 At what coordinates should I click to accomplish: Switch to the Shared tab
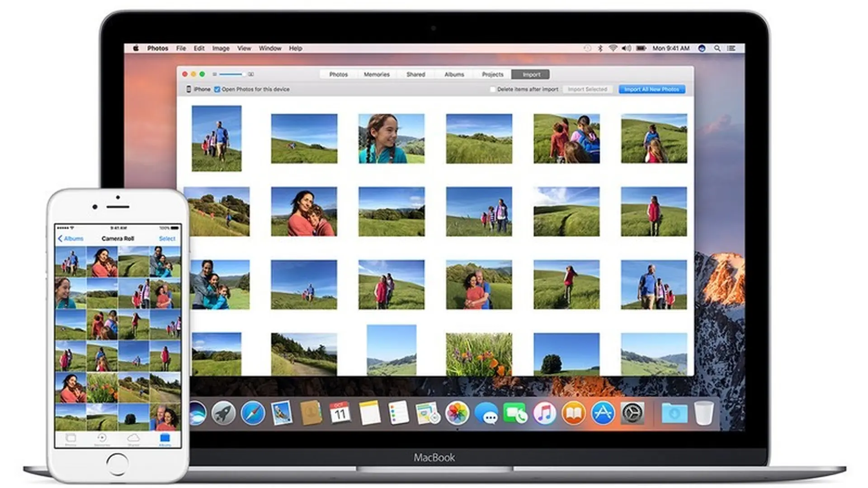tap(415, 74)
